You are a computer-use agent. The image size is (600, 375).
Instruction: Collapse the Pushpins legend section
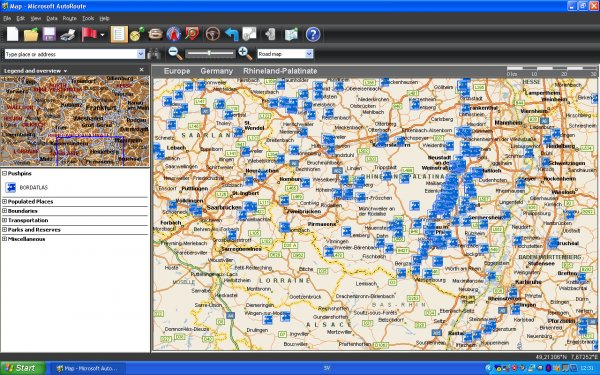(4, 173)
